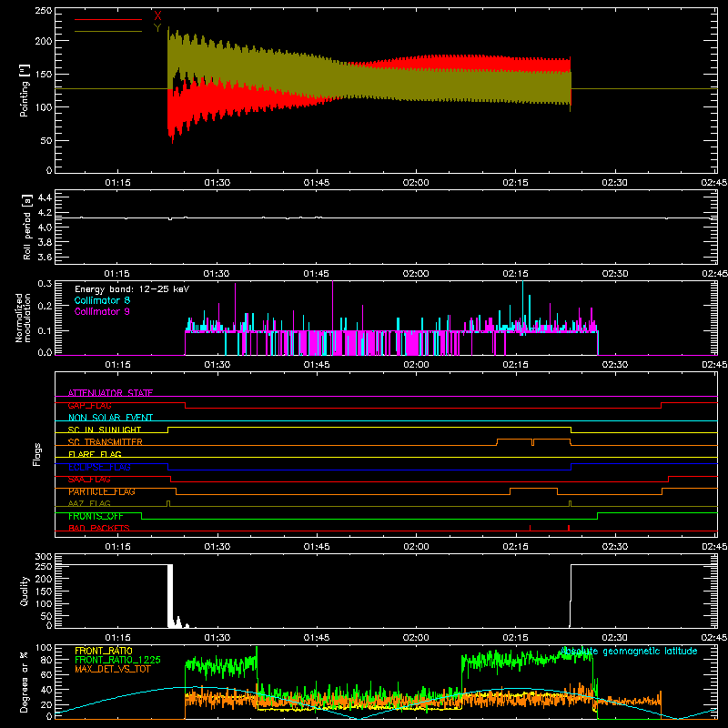728x728 pixels.
Task: Click the ECLIPSE_FLAG label
Action: 99,467
